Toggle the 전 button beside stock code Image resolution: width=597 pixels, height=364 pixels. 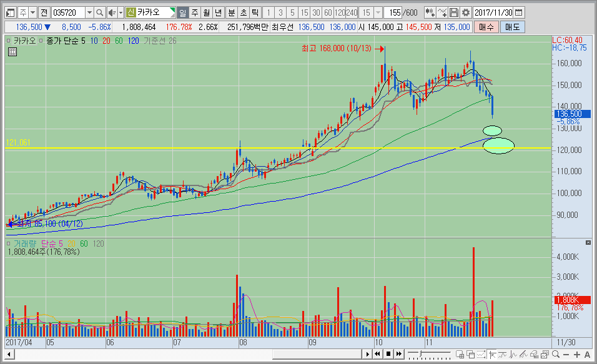point(44,12)
